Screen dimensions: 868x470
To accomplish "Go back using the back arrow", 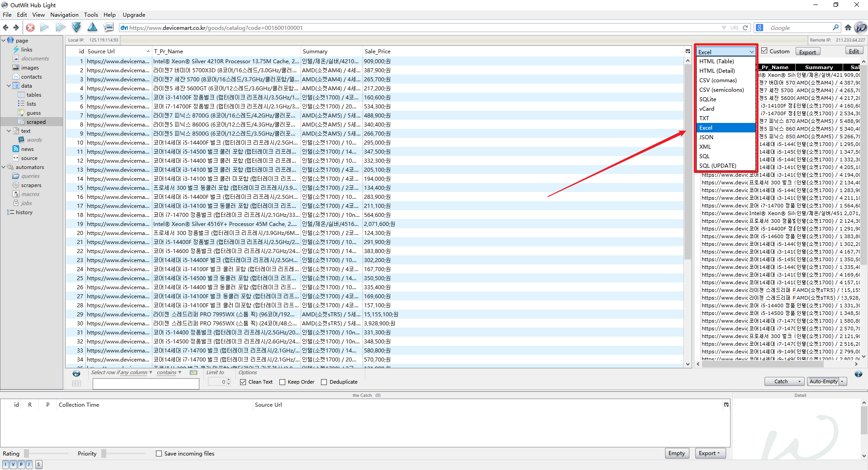I will pyautogui.click(x=6, y=28).
